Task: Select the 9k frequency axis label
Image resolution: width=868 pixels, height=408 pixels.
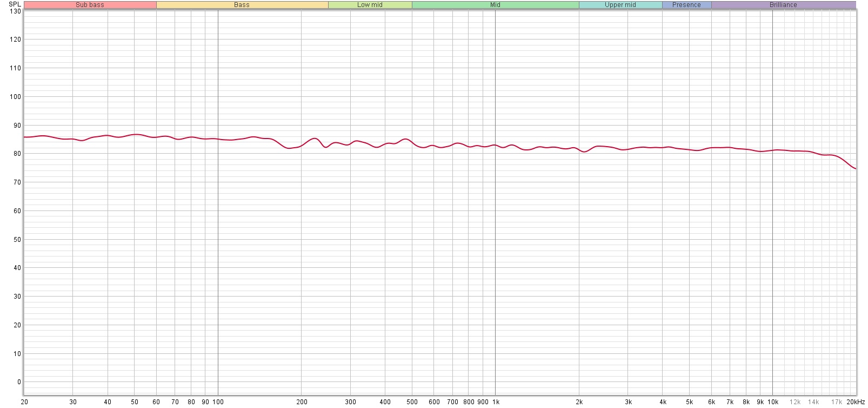Action: coord(760,402)
